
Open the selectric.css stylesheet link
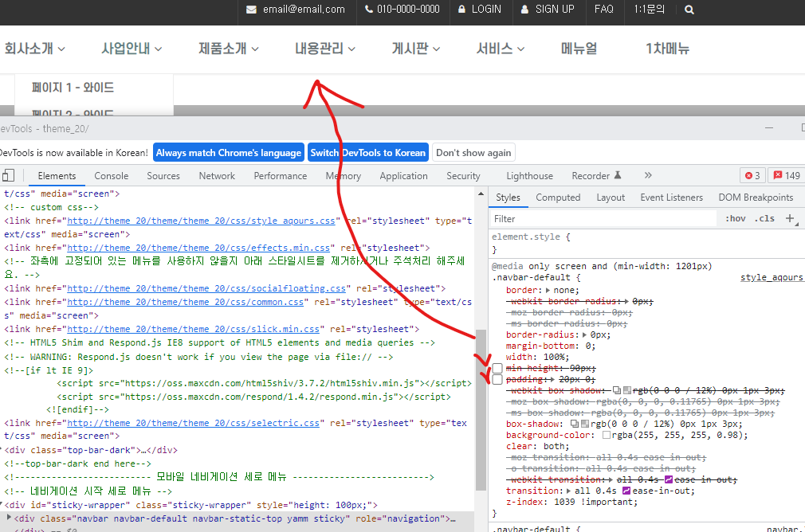(193, 423)
